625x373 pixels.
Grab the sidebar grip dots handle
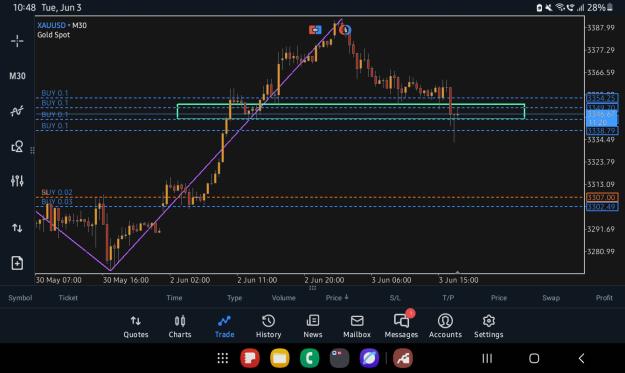32,150
